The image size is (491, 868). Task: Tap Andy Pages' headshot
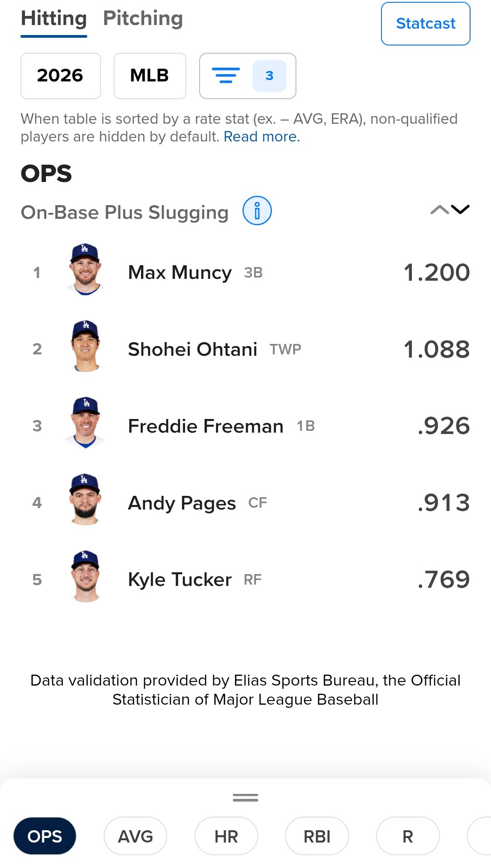coord(85,500)
